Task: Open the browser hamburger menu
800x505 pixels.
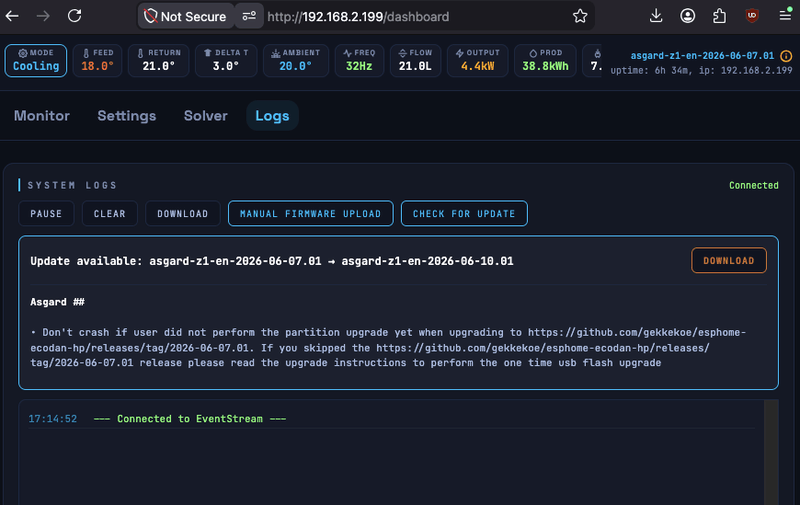Action: click(x=785, y=16)
